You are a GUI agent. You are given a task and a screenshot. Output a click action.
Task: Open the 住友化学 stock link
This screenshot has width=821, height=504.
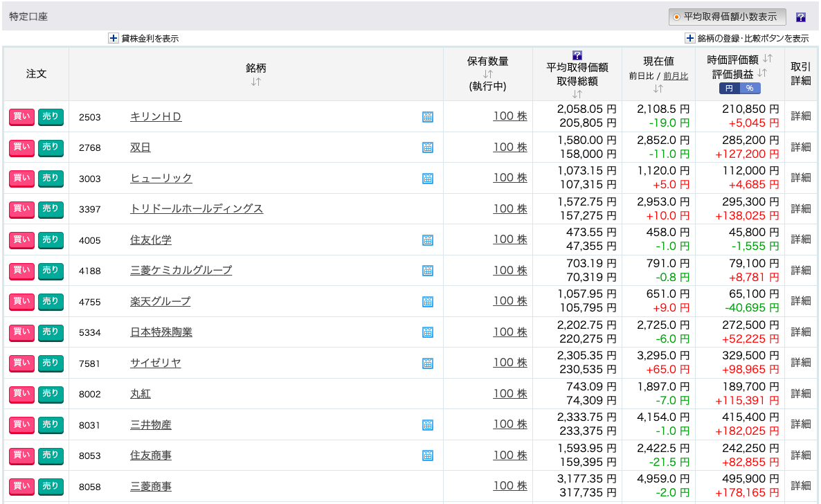(151, 240)
